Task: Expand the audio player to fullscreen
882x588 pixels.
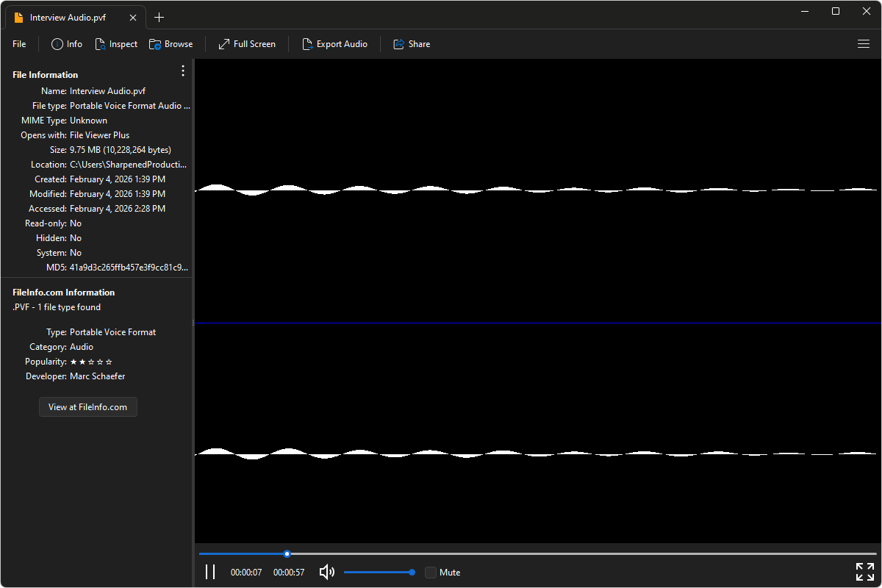Action: (x=864, y=571)
